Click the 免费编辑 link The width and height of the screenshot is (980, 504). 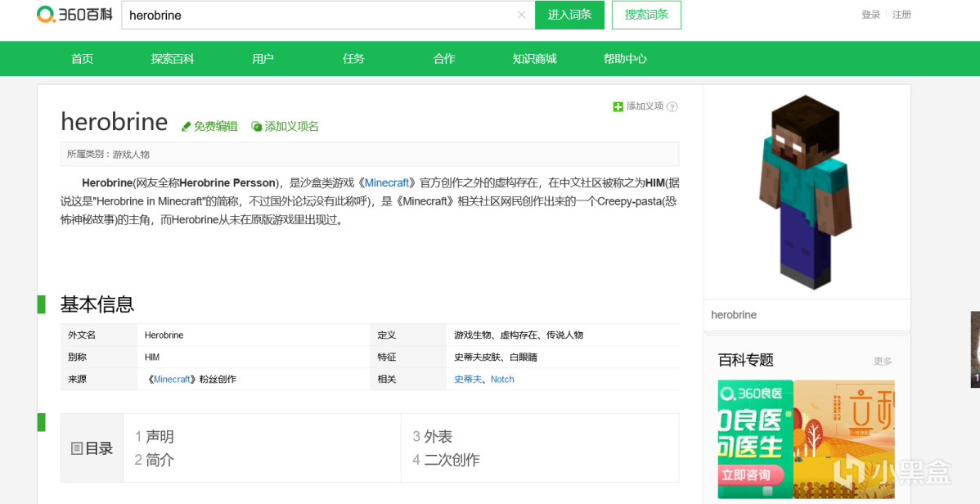click(x=216, y=127)
